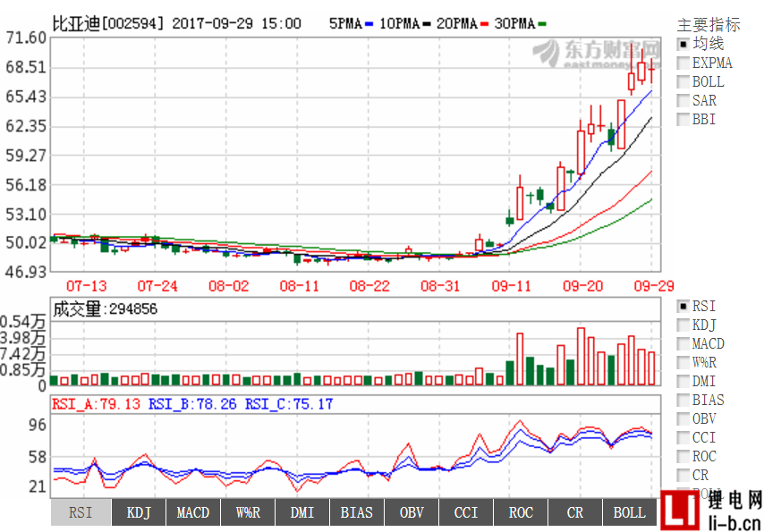Click the tallest red volume bar
The height and width of the screenshot is (532, 764).
(x=581, y=357)
